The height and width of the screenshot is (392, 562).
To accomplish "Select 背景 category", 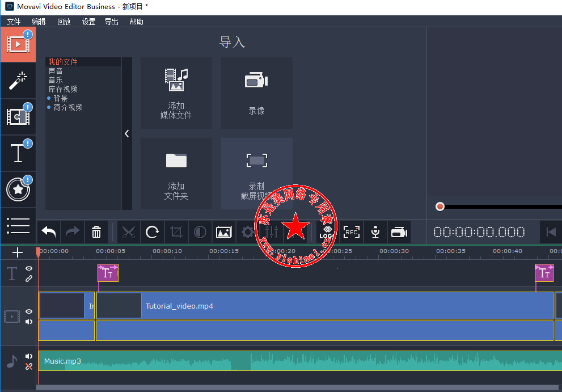I will point(60,98).
